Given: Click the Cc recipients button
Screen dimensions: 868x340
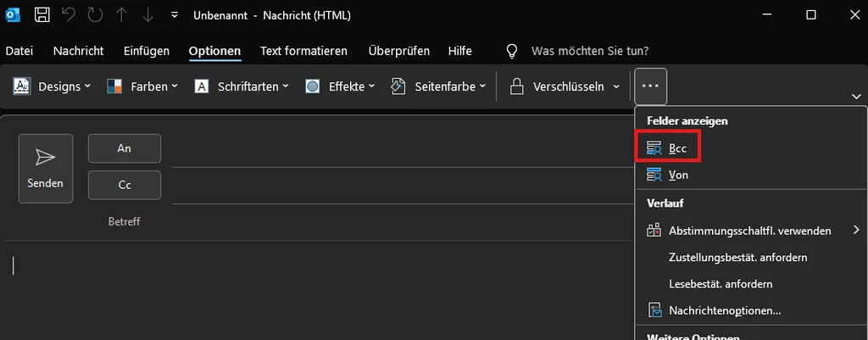Looking at the screenshot, I should [x=125, y=184].
